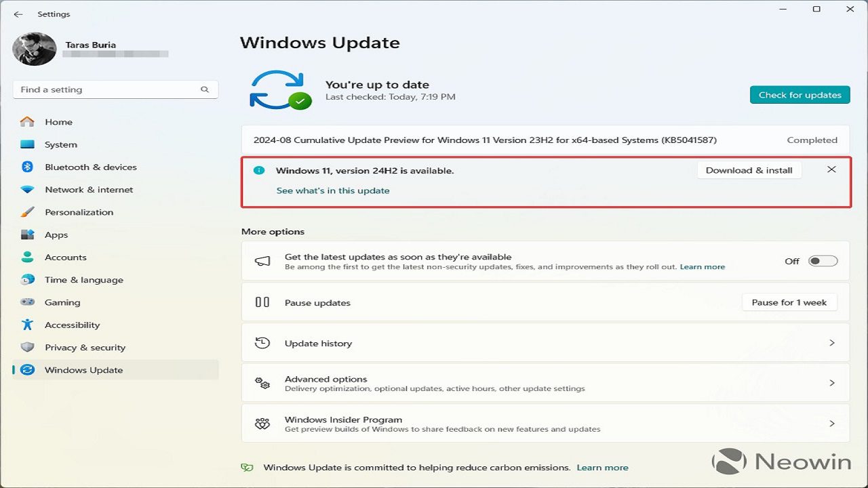Select Gaming in the sidebar
This screenshot has height=488, width=868.
[x=115, y=302]
